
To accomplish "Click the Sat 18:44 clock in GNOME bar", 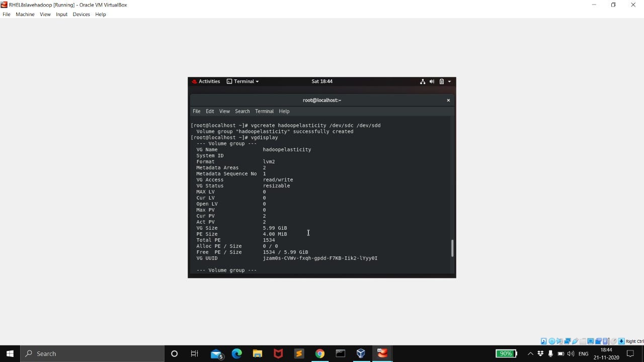I will (x=322, y=81).
